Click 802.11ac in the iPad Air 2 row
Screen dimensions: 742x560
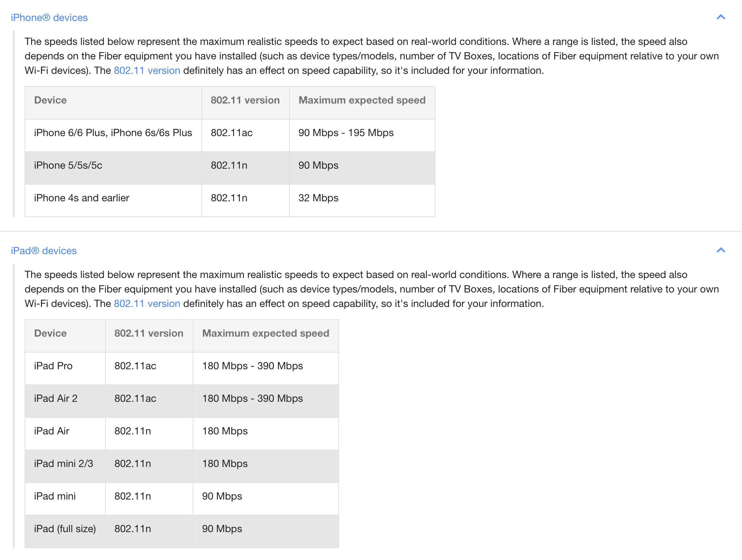135,399
